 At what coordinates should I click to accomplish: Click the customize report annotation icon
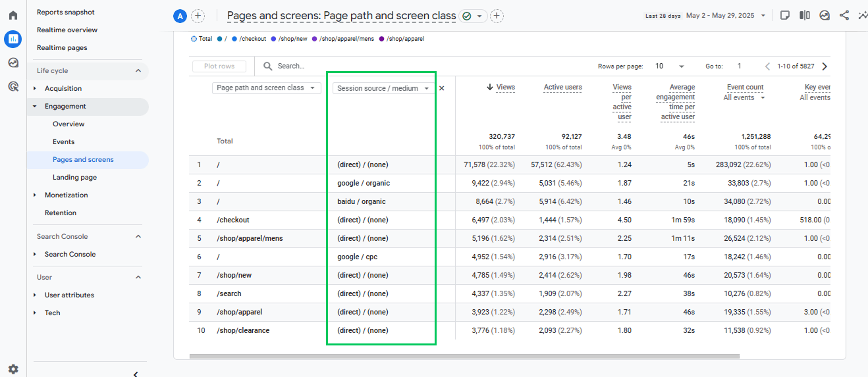785,15
